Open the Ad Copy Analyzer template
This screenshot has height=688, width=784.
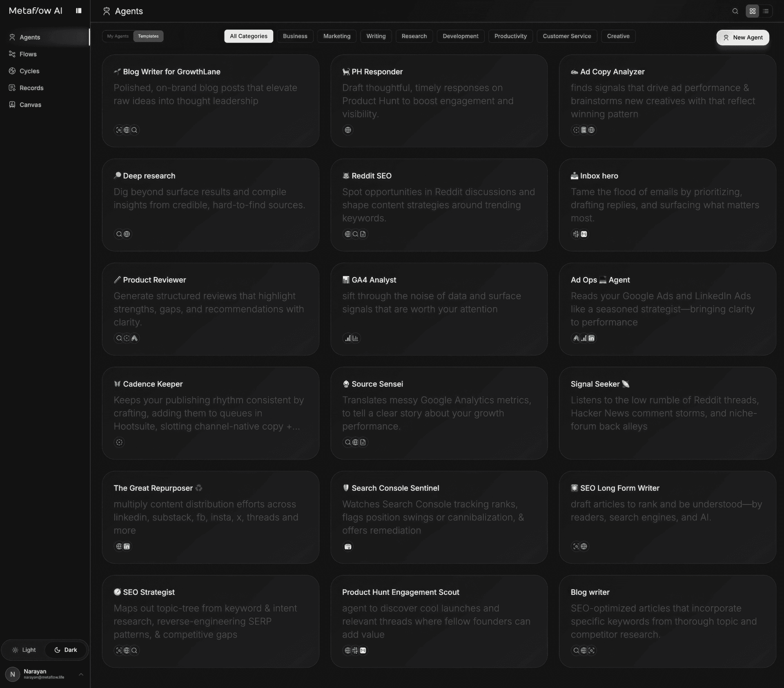(667, 101)
